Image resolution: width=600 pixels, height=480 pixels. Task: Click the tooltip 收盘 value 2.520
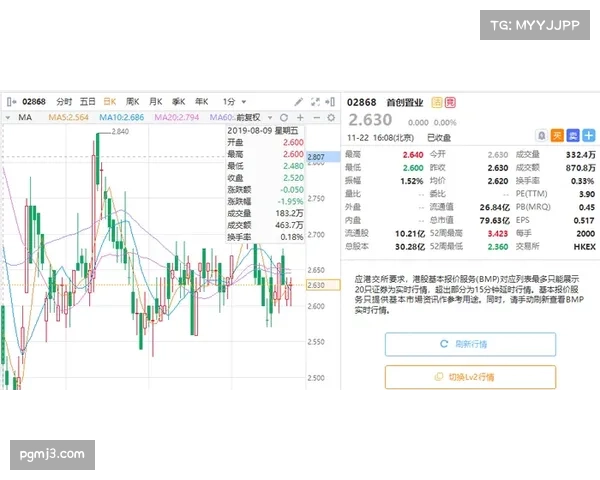coord(293,178)
